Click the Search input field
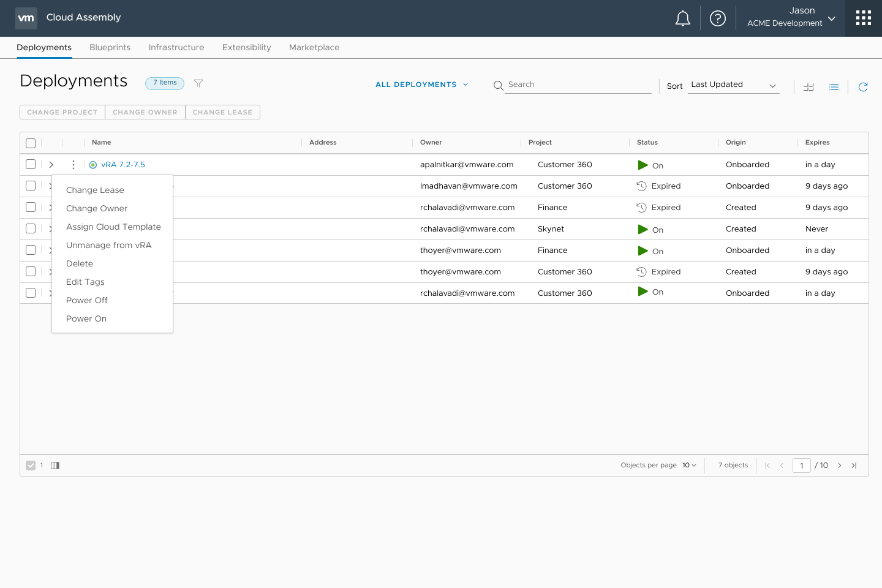882x588 pixels. pyautogui.click(x=578, y=85)
